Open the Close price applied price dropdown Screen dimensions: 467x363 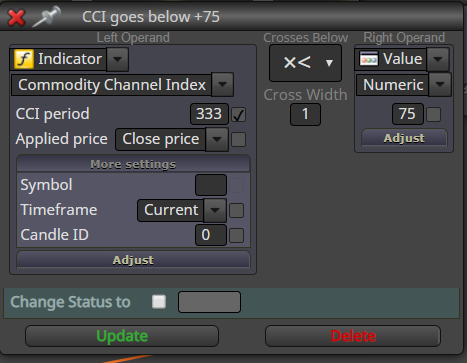217,139
